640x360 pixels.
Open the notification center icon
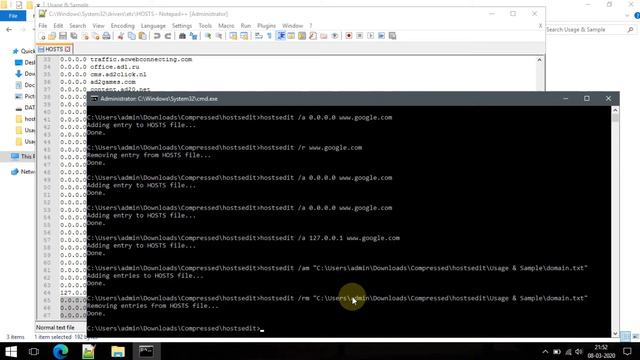(x=627, y=351)
